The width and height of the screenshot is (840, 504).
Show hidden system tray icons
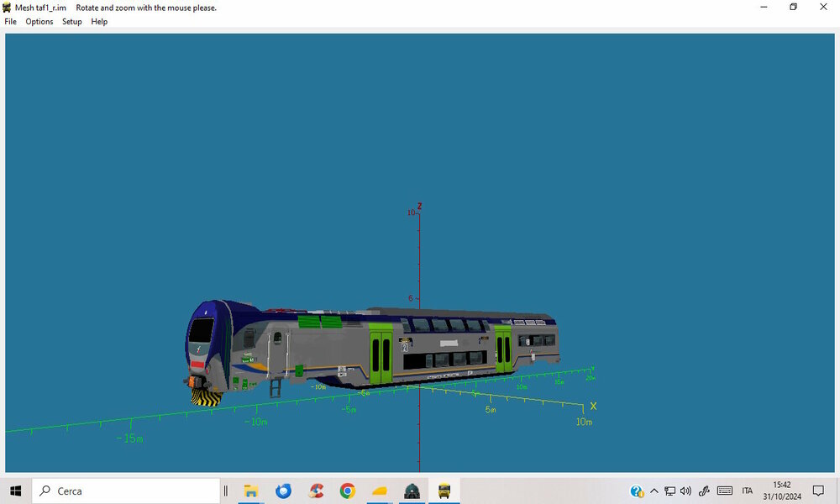[654, 491]
